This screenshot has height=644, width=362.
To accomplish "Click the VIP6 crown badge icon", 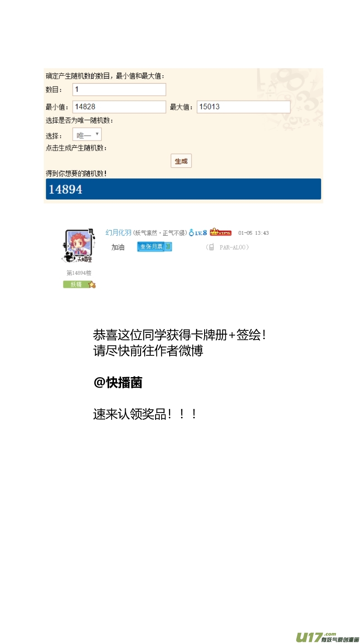I will coord(220,233).
